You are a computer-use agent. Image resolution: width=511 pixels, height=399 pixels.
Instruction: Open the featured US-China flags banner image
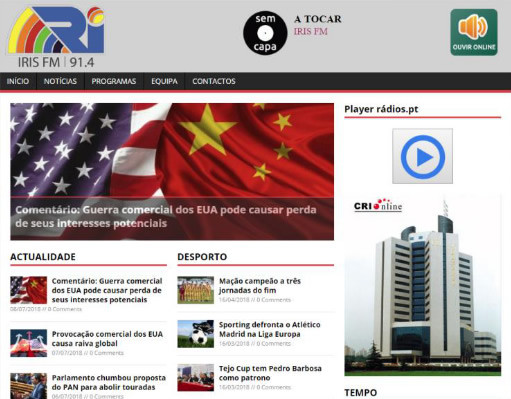click(172, 150)
